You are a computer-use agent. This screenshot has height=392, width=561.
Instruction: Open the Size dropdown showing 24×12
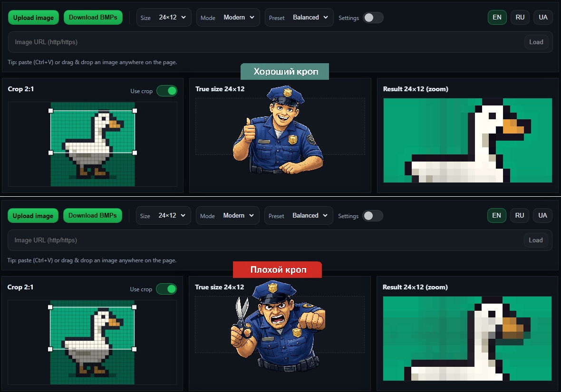[x=164, y=17]
